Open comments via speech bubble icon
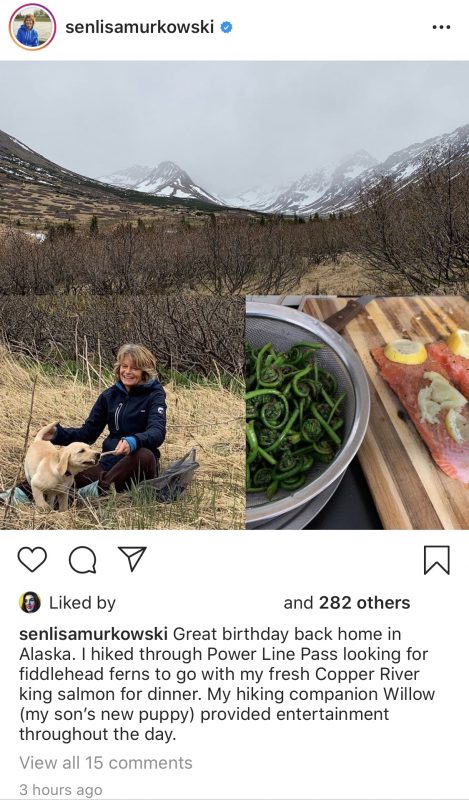The image size is (469, 800). [x=82, y=560]
